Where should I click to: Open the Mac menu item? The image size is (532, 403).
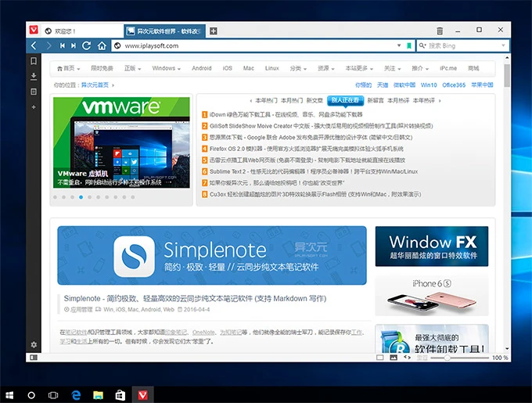click(248, 68)
